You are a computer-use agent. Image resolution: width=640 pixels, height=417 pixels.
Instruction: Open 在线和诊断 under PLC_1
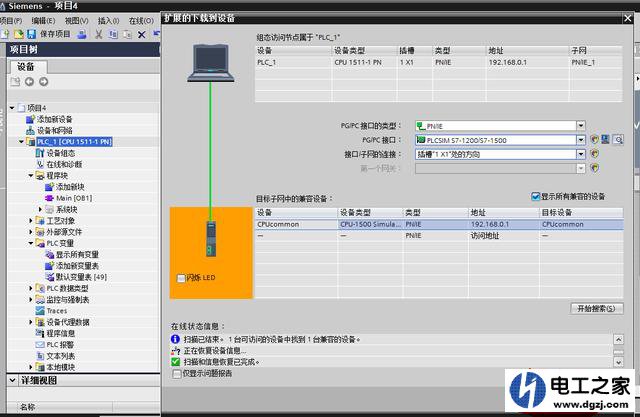pos(64,164)
